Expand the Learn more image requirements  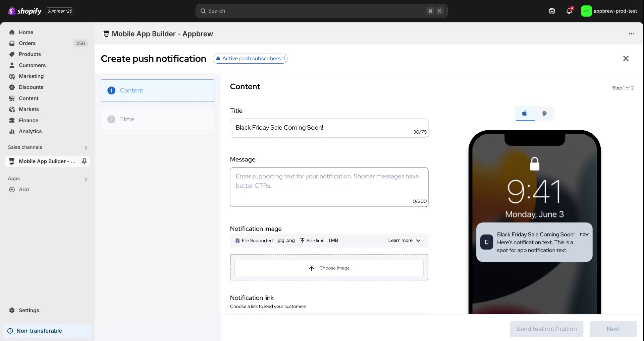(x=404, y=240)
